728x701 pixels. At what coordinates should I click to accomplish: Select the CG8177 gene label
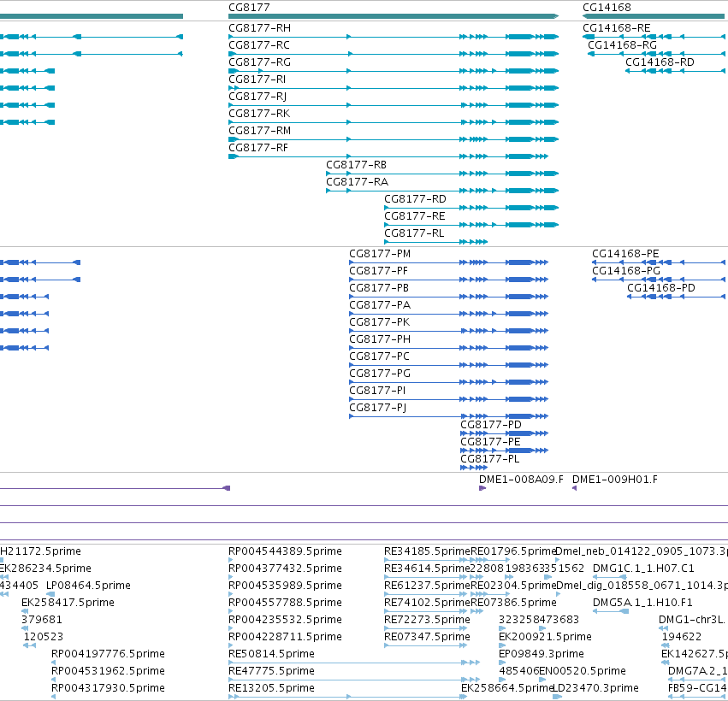pyautogui.click(x=249, y=8)
